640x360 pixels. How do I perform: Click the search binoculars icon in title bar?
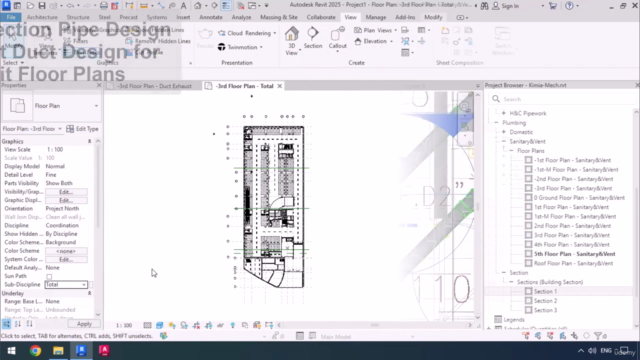point(484,6)
